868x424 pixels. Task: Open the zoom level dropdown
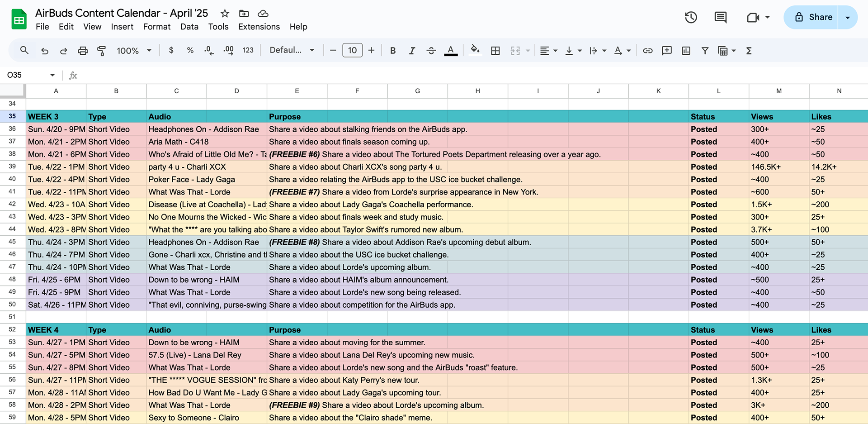[x=133, y=50]
